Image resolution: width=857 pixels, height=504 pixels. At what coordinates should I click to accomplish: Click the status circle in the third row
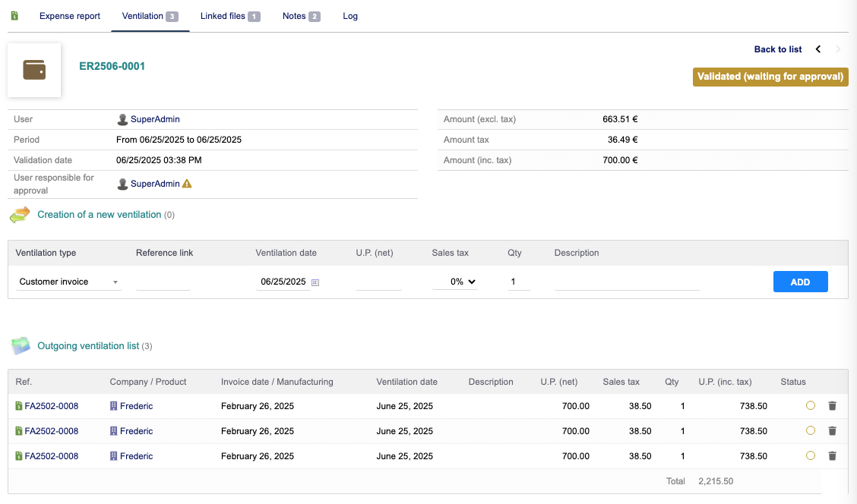point(811,456)
